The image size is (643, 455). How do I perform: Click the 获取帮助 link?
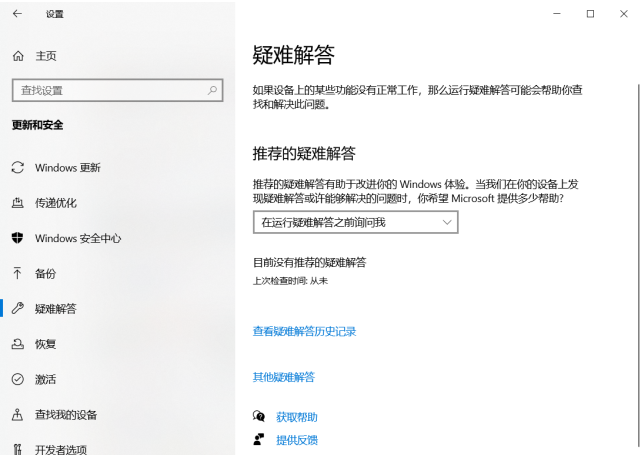(x=297, y=417)
